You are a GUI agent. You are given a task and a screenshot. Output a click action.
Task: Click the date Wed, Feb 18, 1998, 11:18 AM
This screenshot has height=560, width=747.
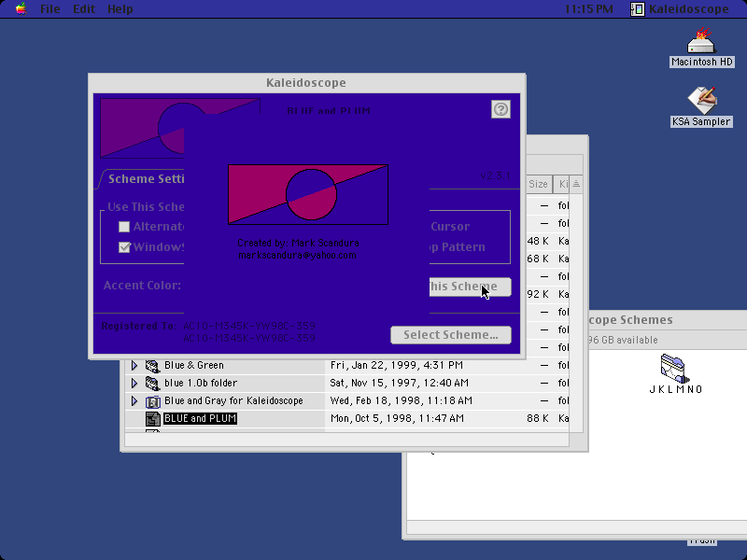tap(402, 401)
